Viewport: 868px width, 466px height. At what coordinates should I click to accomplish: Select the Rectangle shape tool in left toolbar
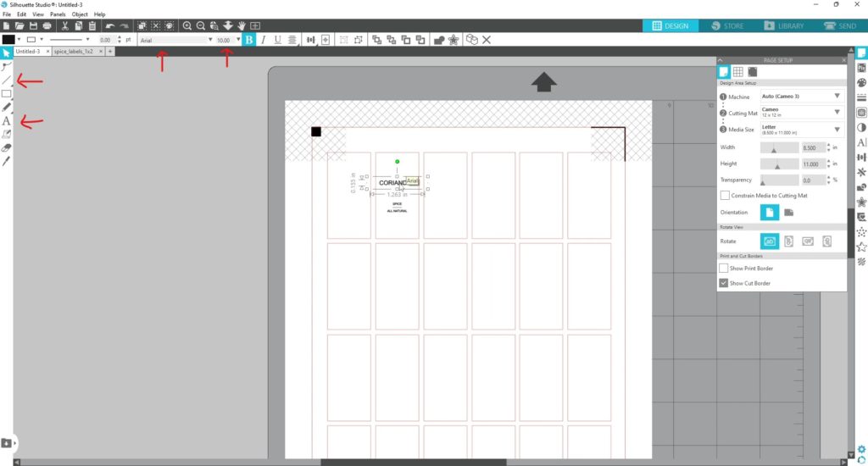(x=6, y=93)
